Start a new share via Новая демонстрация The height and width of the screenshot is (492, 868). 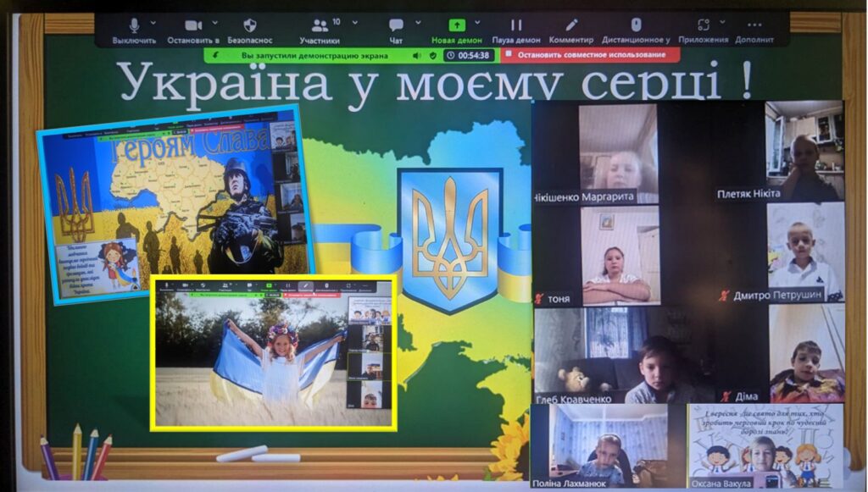pyautogui.click(x=457, y=30)
